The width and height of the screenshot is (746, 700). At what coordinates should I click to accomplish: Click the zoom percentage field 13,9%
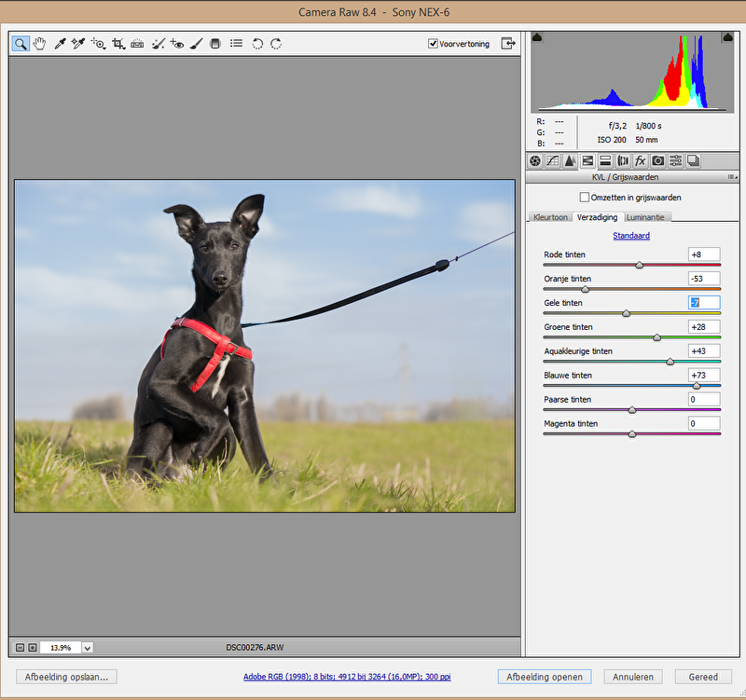click(x=61, y=648)
